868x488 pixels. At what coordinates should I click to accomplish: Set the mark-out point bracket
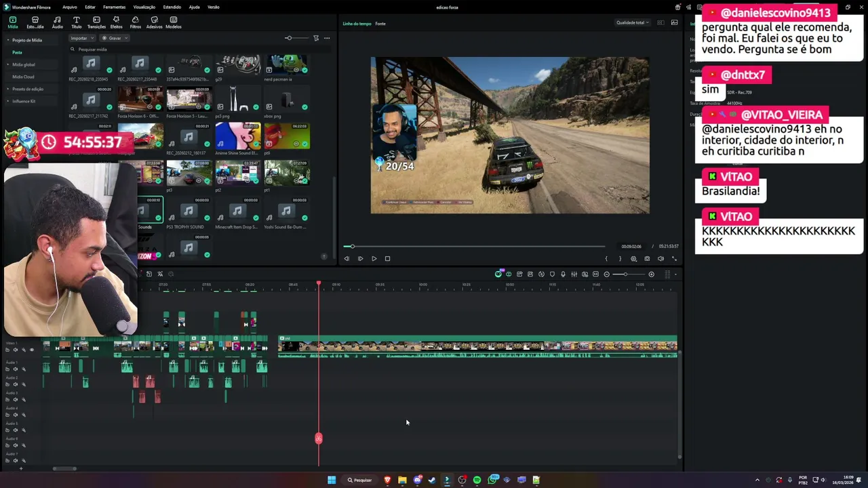click(x=620, y=258)
